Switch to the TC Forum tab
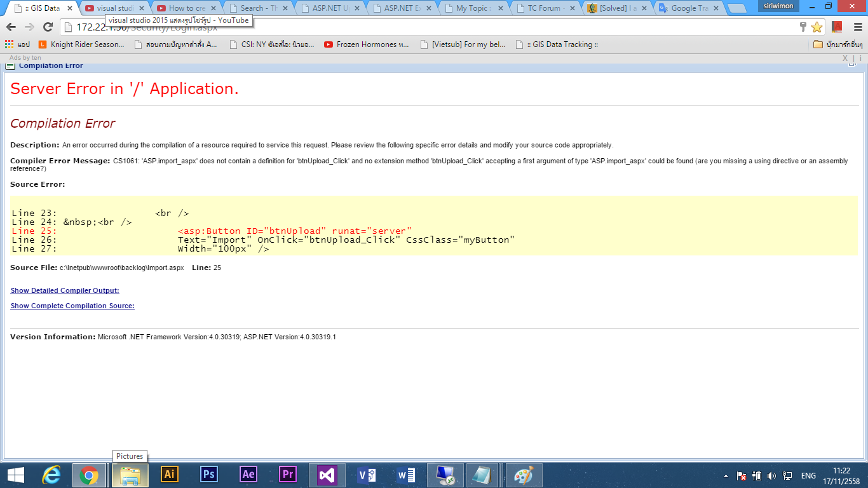The height and width of the screenshot is (488, 868). (x=546, y=8)
